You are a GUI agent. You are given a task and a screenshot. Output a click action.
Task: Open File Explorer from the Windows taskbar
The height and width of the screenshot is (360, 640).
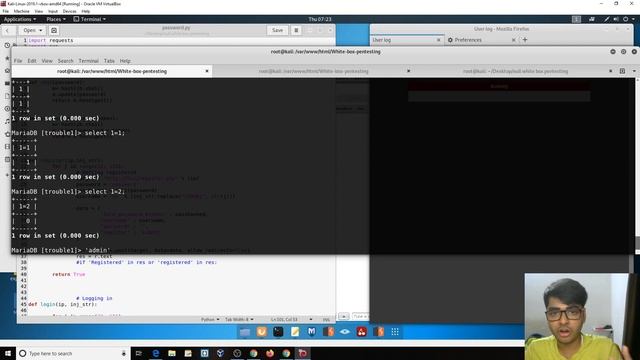pyautogui.click(x=172, y=353)
